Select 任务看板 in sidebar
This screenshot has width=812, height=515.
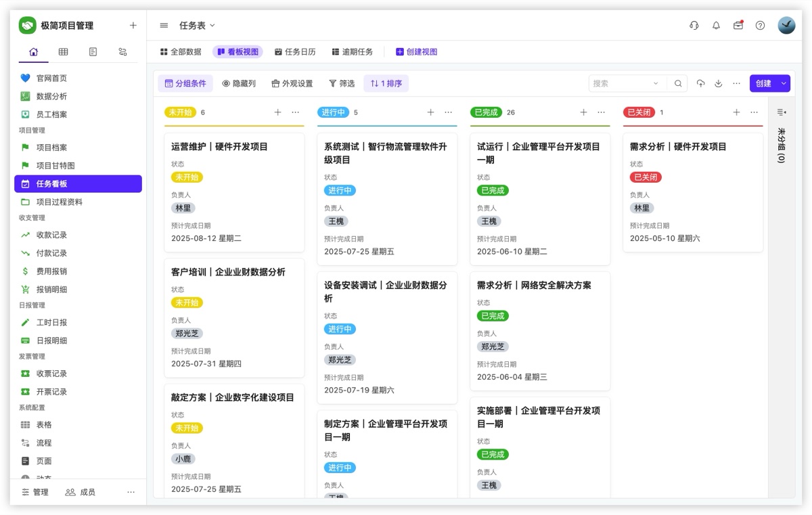(78, 183)
